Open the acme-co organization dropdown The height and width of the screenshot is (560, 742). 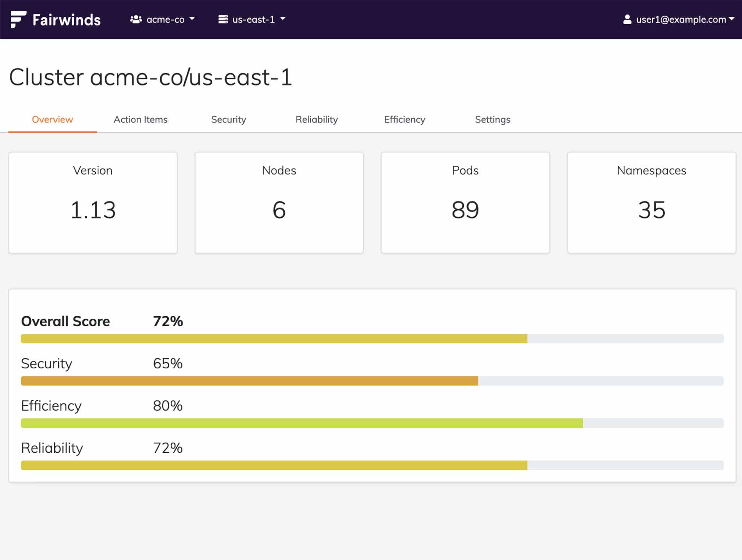point(162,20)
